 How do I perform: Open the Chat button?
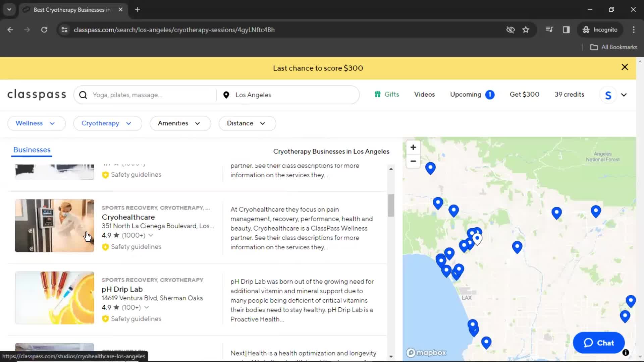pos(599,343)
